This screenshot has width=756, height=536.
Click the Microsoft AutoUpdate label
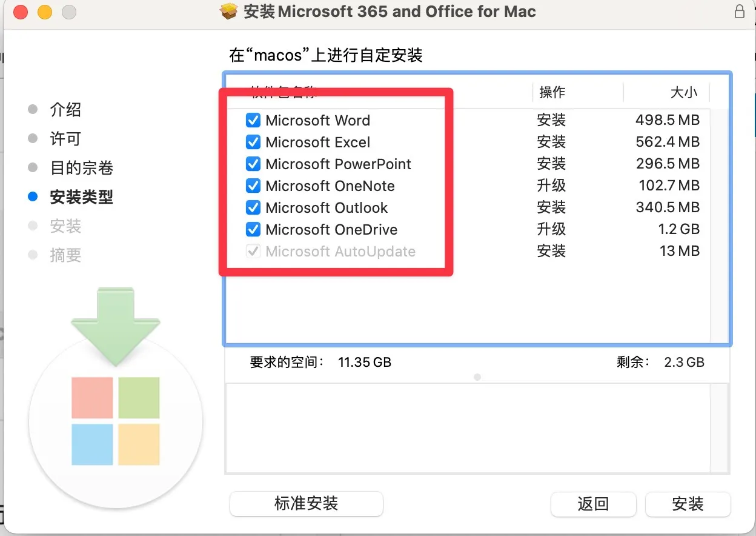click(x=340, y=251)
